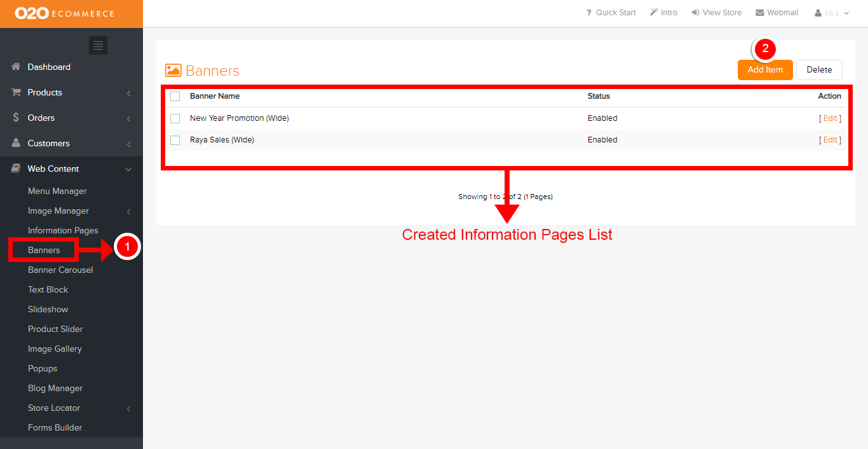This screenshot has height=449, width=868.
Task: Open Image Gallery in sidebar
Action: point(55,349)
